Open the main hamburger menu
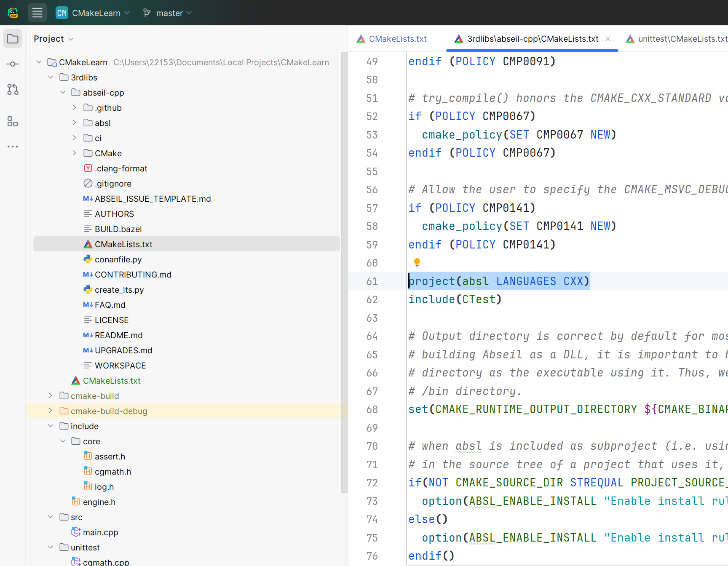728x566 pixels. (x=37, y=13)
